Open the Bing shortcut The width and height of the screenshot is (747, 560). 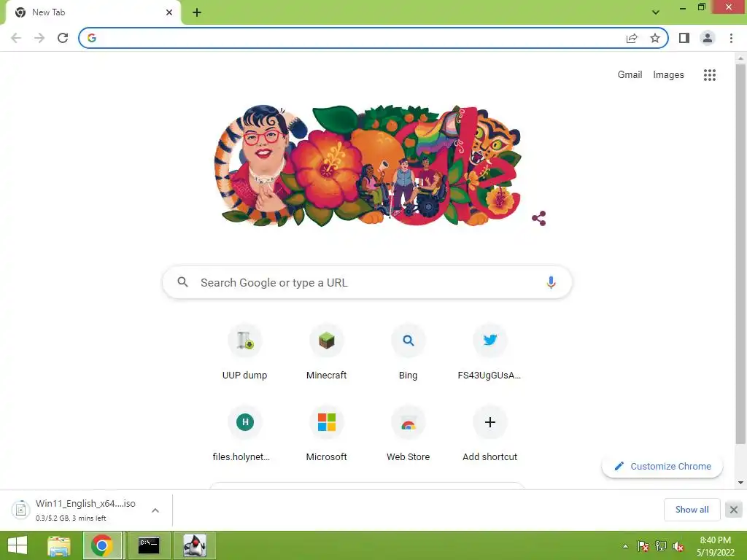coord(409,352)
